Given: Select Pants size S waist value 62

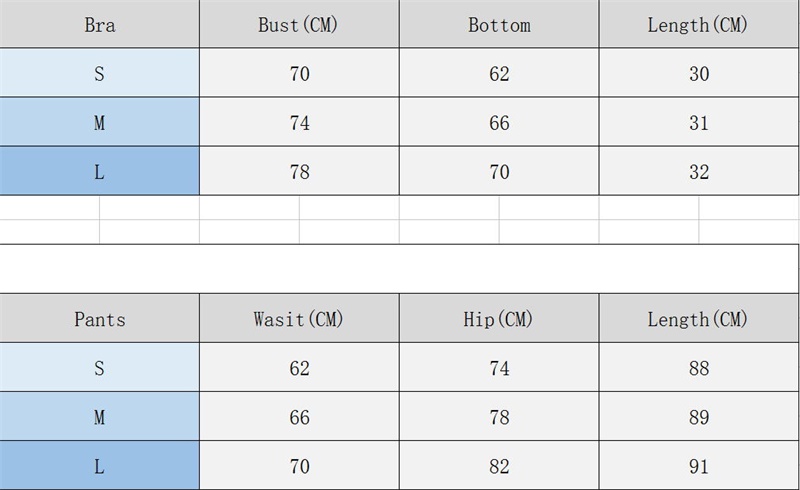Looking at the screenshot, I should pyautogui.click(x=299, y=368).
